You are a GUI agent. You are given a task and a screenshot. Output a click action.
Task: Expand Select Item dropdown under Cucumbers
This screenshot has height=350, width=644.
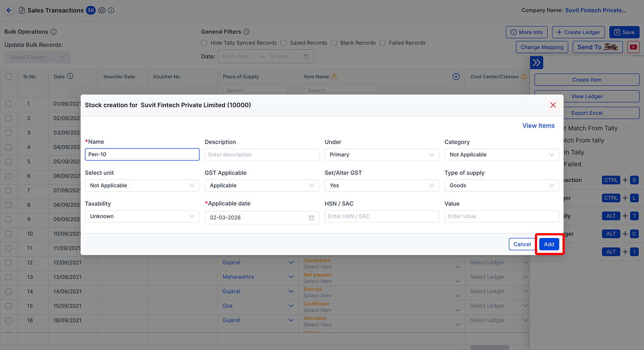click(x=457, y=267)
